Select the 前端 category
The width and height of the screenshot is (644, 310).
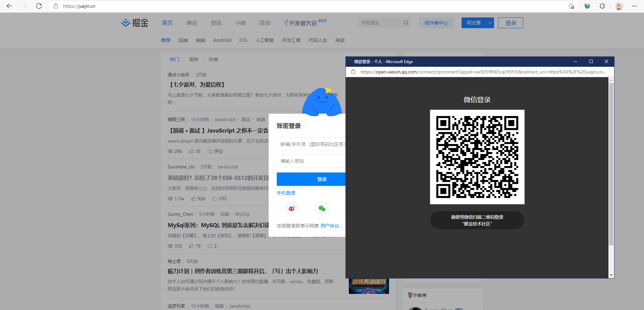[201, 40]
